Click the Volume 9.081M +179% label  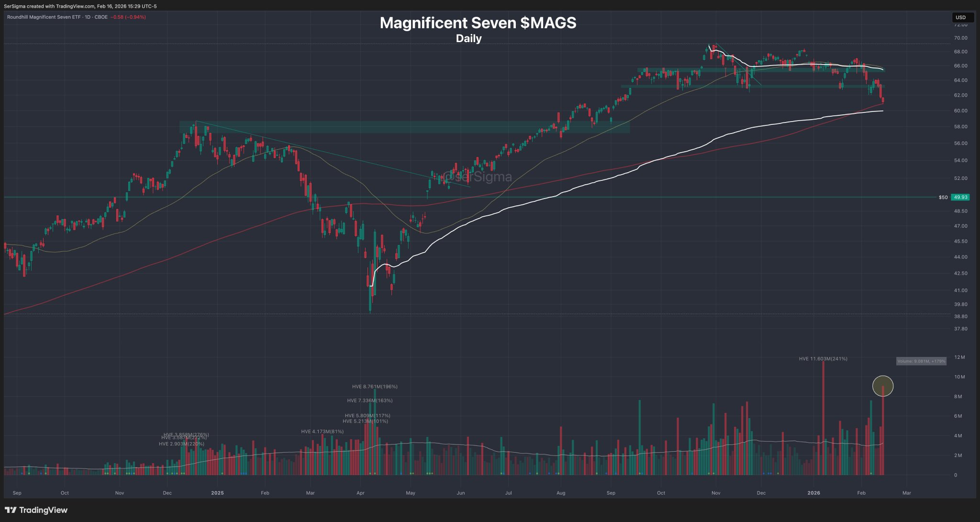click(921, 361)
